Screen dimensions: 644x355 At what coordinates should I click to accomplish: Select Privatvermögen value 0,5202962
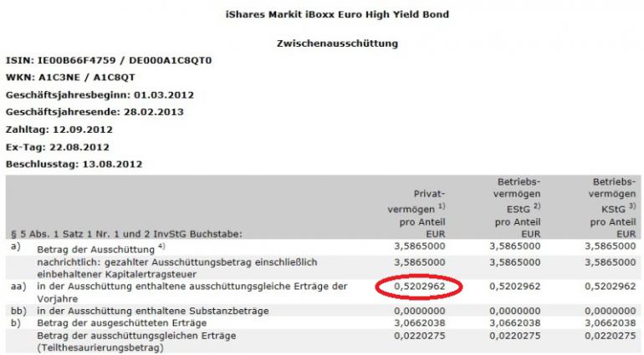click(x=420, y=287)
